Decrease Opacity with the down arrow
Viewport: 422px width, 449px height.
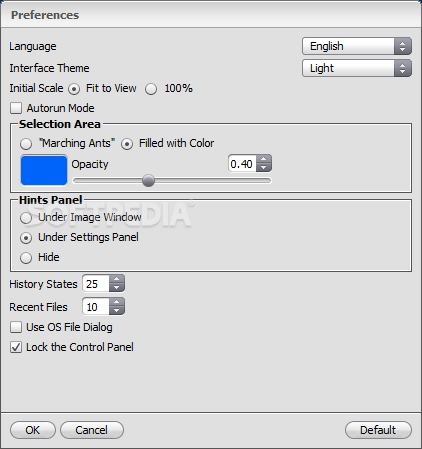(264, 167)
